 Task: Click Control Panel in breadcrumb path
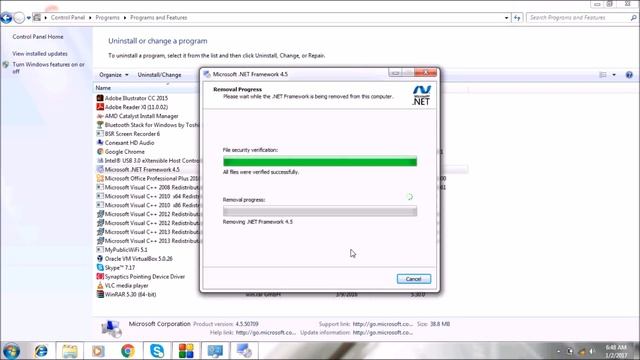(x=68, y=18)
